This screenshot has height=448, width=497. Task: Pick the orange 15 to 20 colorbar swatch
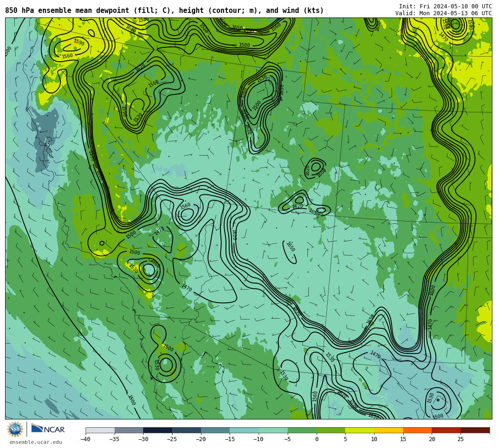pyautogui.click(x=417, y=430)
